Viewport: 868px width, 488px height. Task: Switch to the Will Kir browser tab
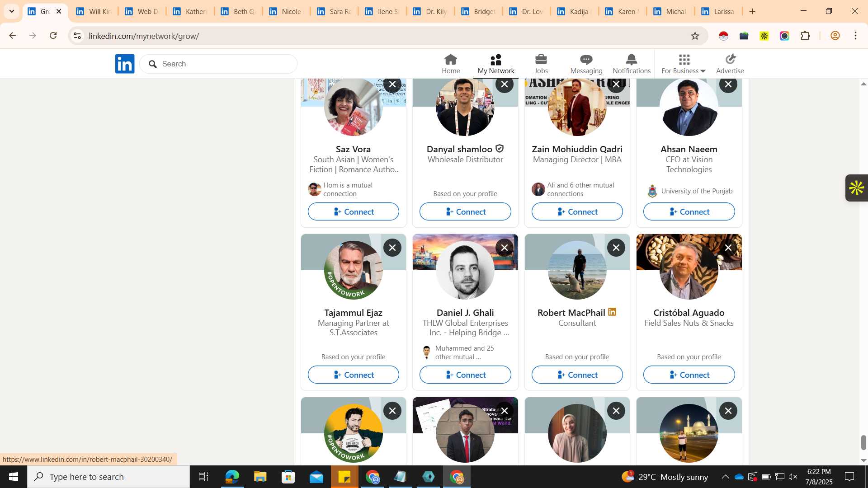pyautogui.click(x=94, y=11)
